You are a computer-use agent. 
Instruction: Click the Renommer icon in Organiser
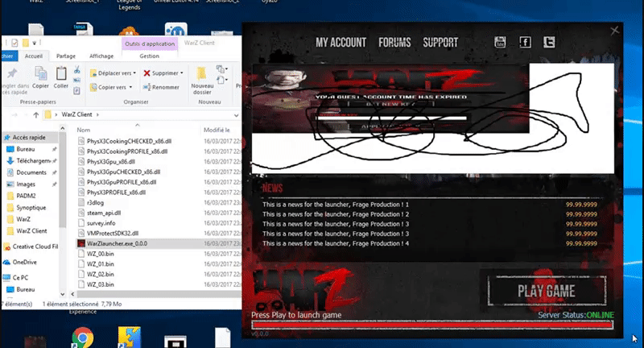[147, 87]
